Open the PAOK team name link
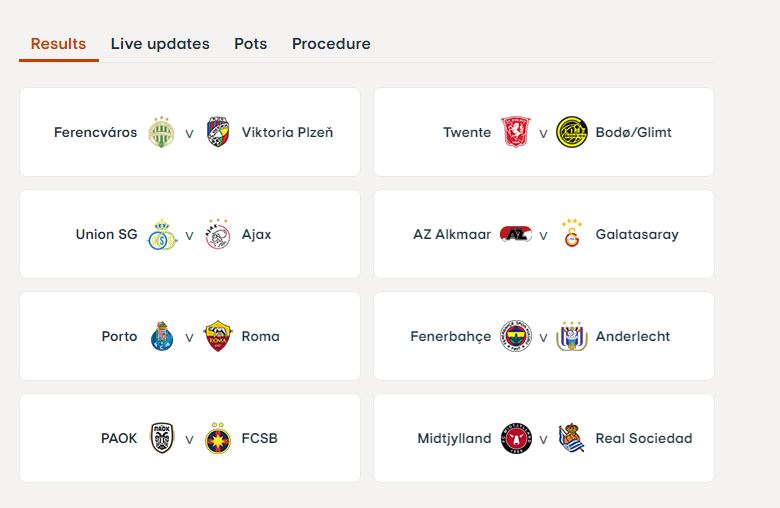The image size is (780, 508). click(119, 439)
